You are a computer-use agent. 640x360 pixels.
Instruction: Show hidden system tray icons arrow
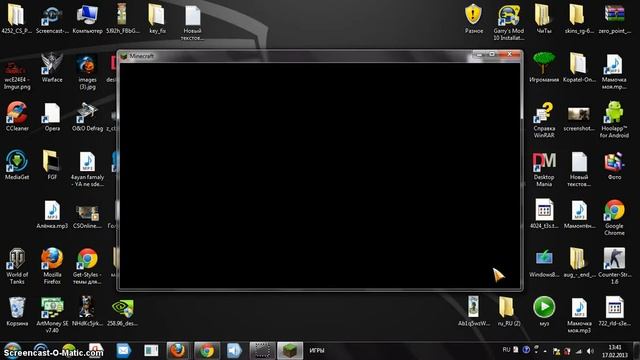(545, 351)
